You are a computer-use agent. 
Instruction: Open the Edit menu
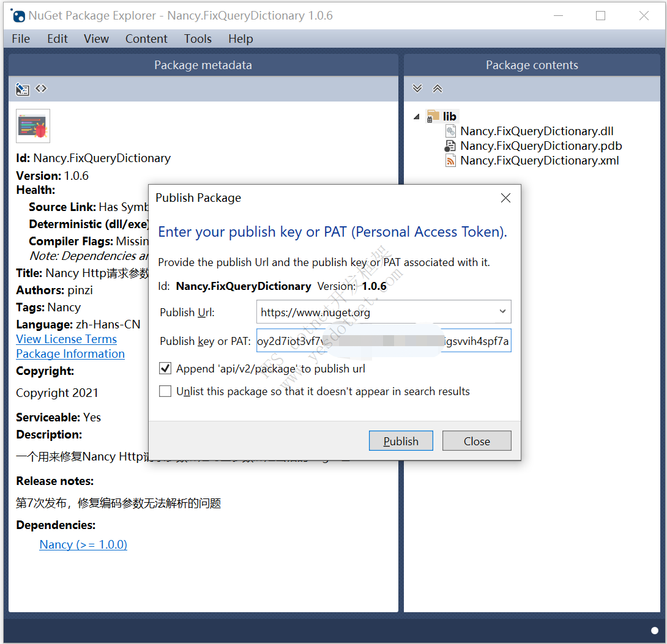click(58, 39)
